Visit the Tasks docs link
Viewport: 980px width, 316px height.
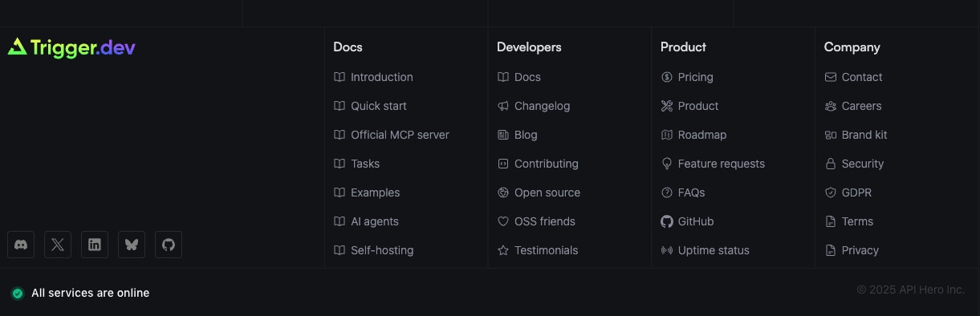[x=365, y=164]
